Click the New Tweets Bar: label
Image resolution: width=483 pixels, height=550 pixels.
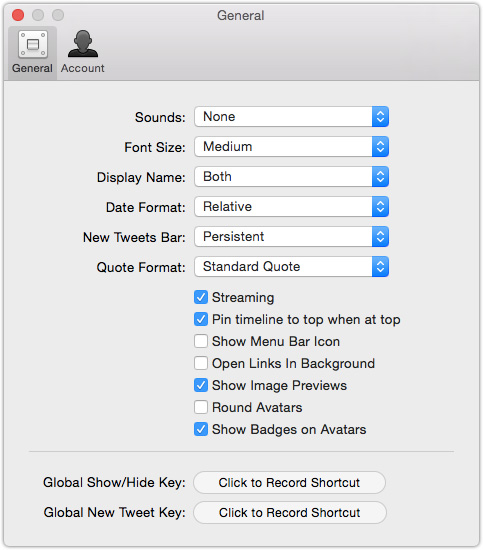click(134, 237)
